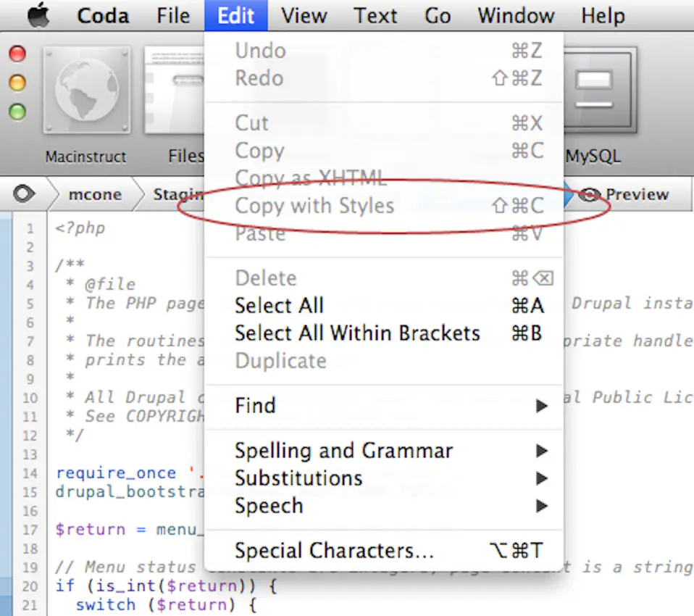This screenshot has width=694, height=616.
Task: Select "Copy with Styles" in the Edit menu
Action: point(314,206)
